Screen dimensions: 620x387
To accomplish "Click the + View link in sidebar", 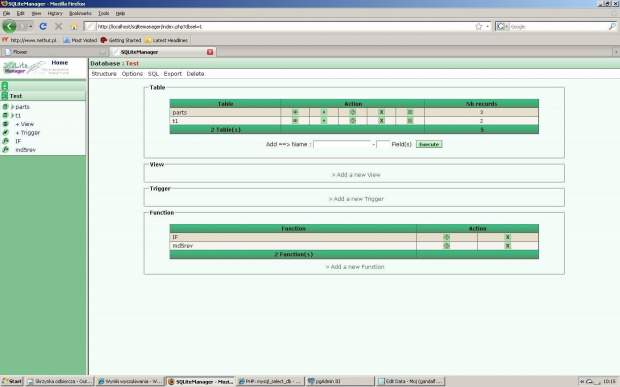I will tap(25, 124).
